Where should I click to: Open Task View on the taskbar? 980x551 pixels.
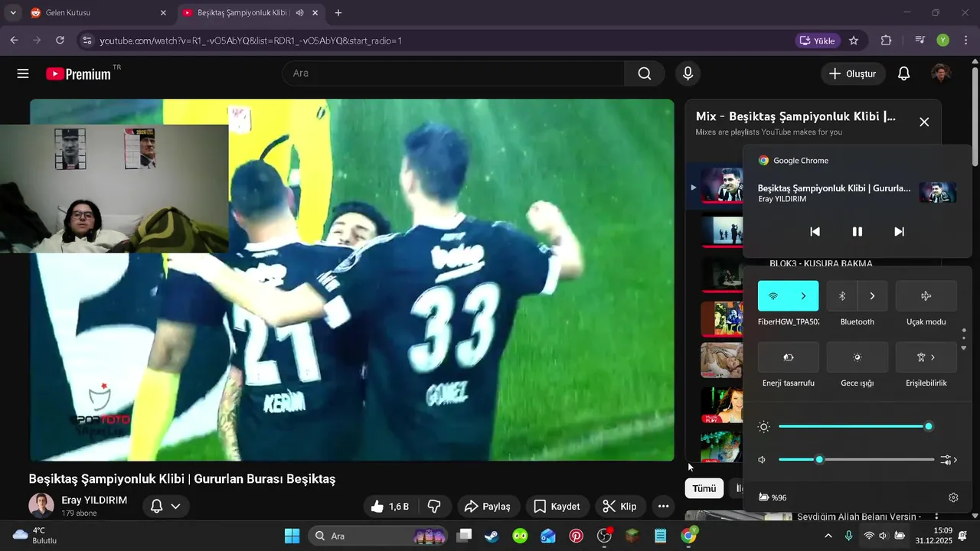(x=464, y=536)
